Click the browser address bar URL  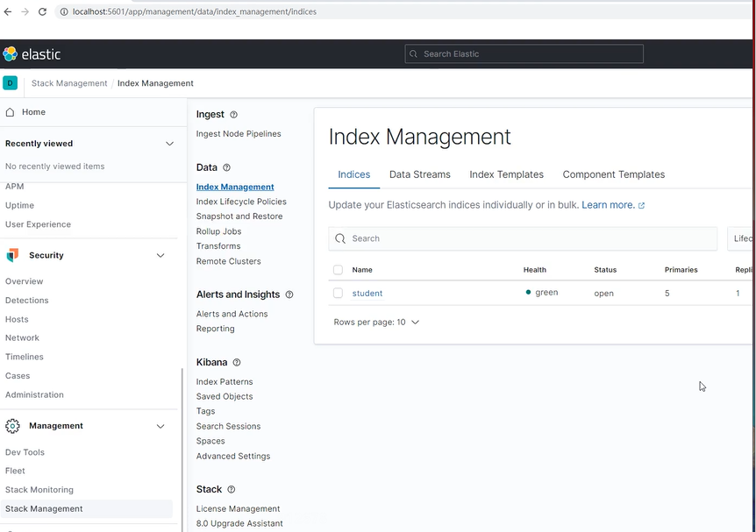click(x=195, y=11)
